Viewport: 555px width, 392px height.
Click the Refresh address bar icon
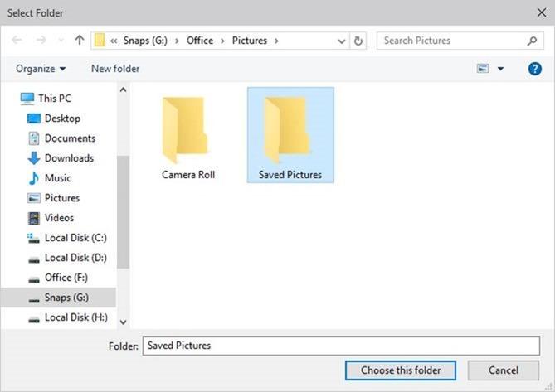point(358,41)
